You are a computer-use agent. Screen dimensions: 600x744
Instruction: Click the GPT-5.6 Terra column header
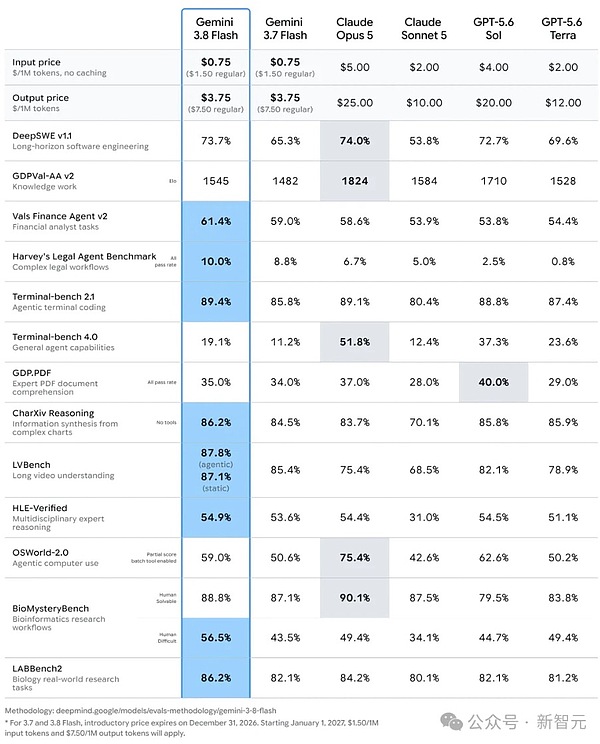[x=563, y=28]
